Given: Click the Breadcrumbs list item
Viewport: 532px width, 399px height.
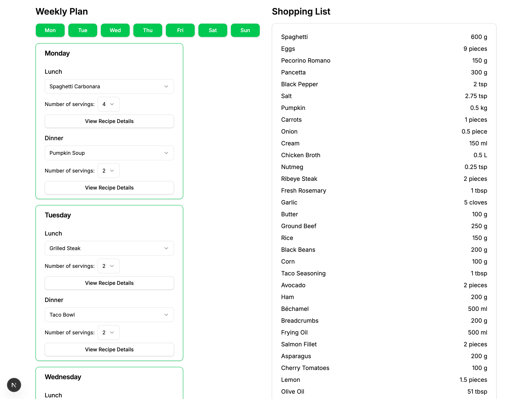Looking at the screenshot, I should (x=384, y=321).
